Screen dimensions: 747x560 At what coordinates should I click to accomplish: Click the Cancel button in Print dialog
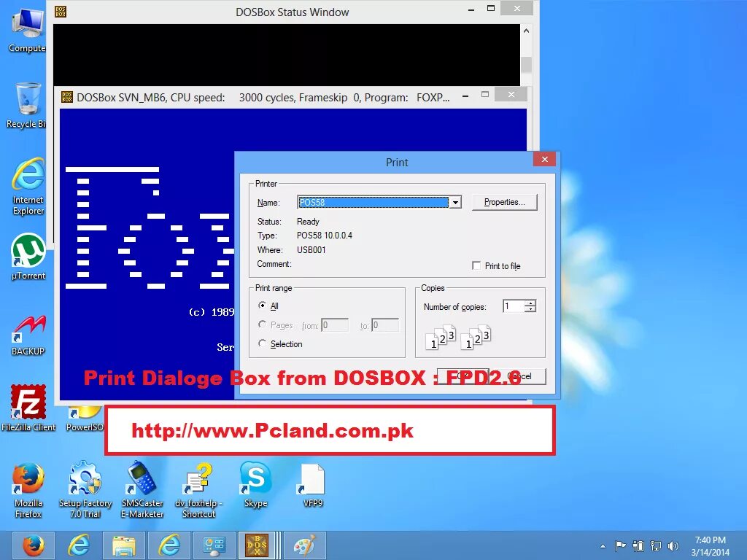pos(519,376)
